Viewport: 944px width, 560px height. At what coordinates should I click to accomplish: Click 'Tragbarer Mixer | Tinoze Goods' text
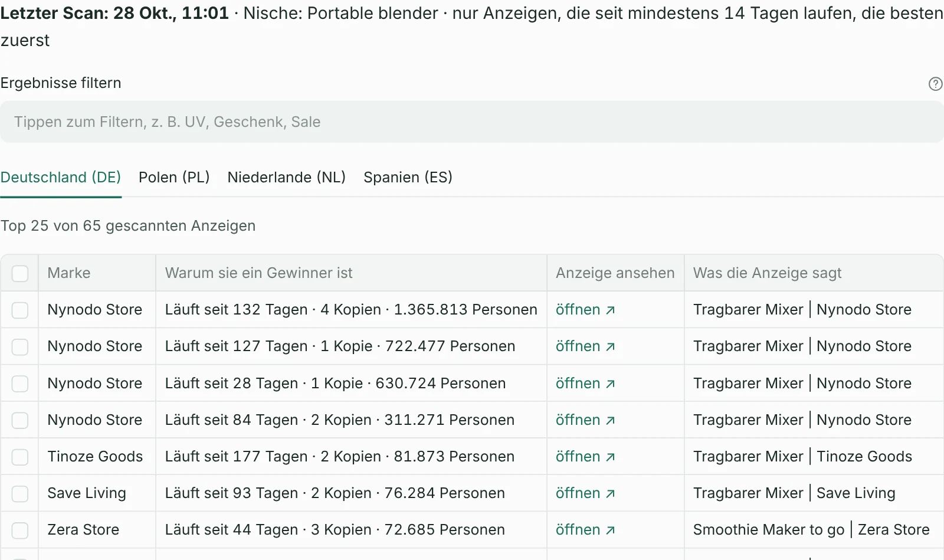point(802,456)
